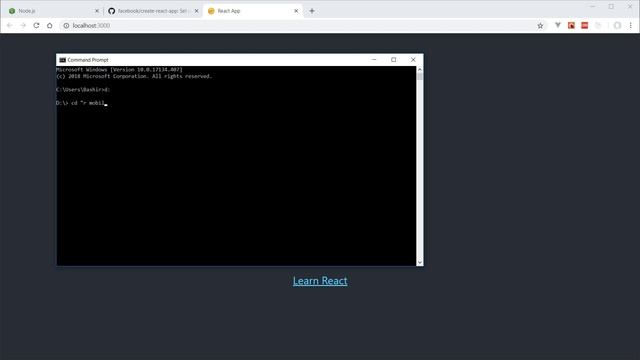Viewport: 640px width, 360px height.
Task: Go forward in browser history
Action: coord(23,25)
